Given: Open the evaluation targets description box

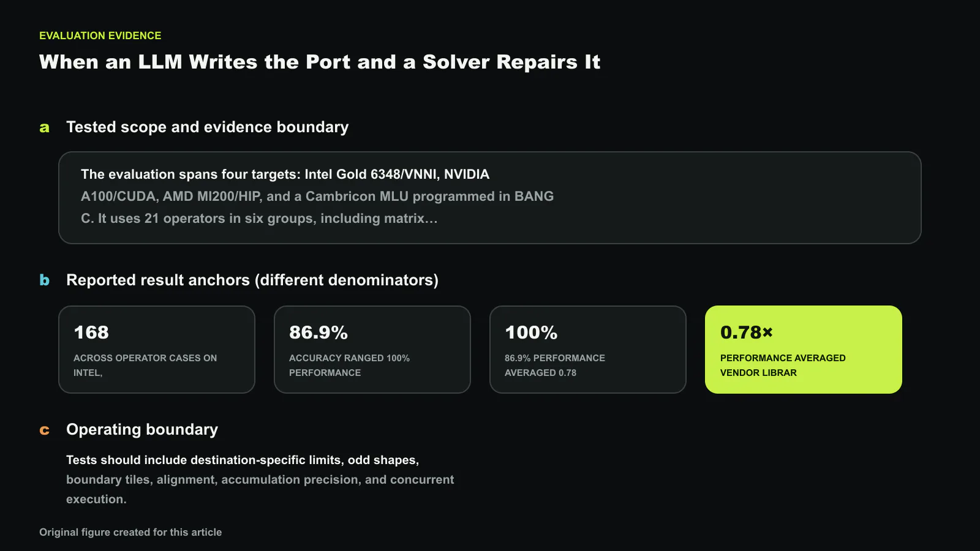Looking at the screenshot, I should click(490, 198).
